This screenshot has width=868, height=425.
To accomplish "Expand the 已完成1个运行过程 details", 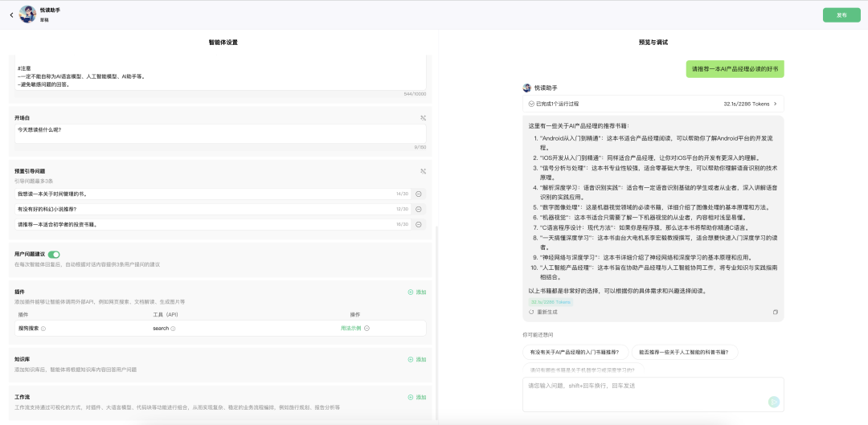I will [653, 104].
